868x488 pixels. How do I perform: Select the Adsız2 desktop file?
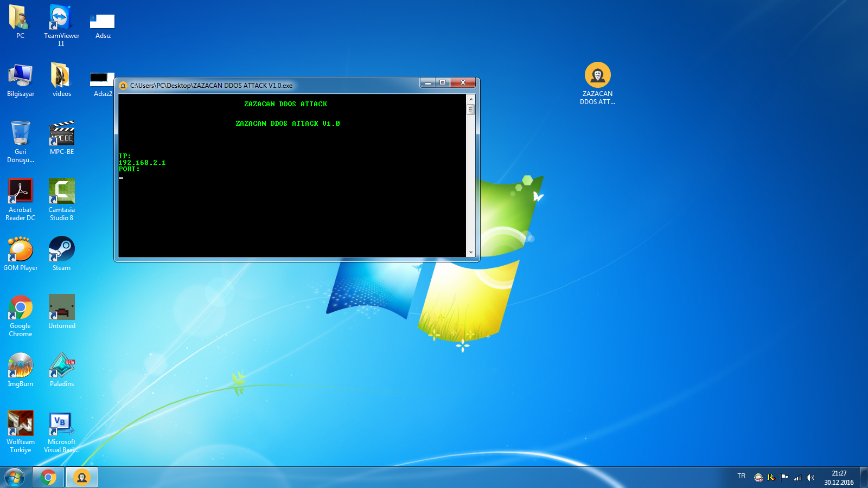[x=103, y=85]
